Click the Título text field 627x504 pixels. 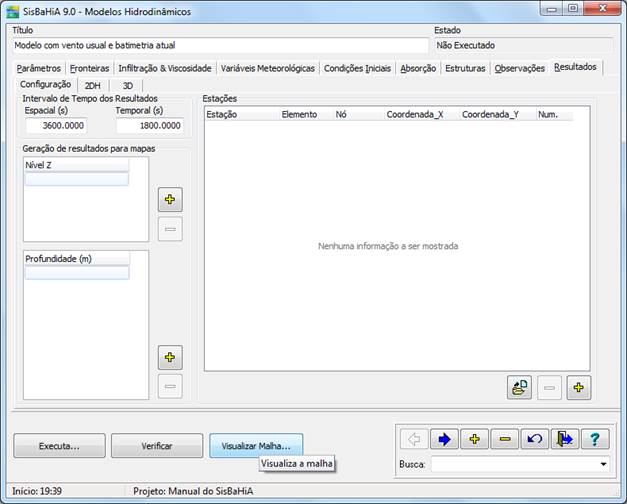pos(220,46)
